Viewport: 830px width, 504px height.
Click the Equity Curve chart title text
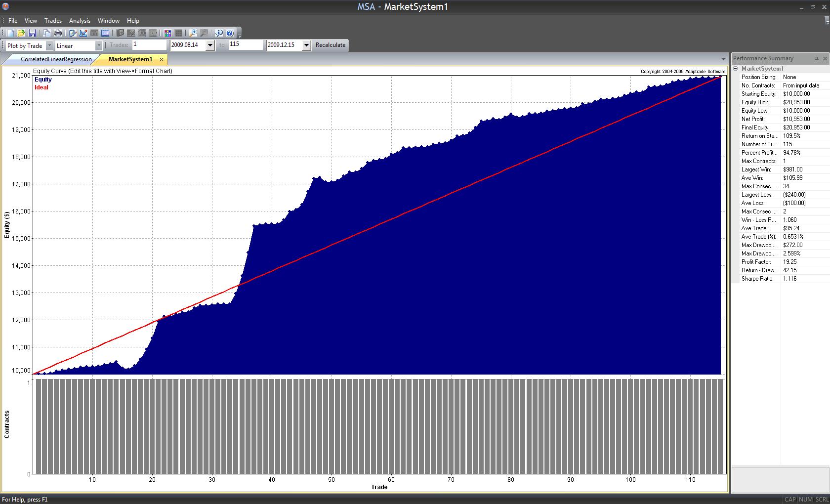click(103, 71)
